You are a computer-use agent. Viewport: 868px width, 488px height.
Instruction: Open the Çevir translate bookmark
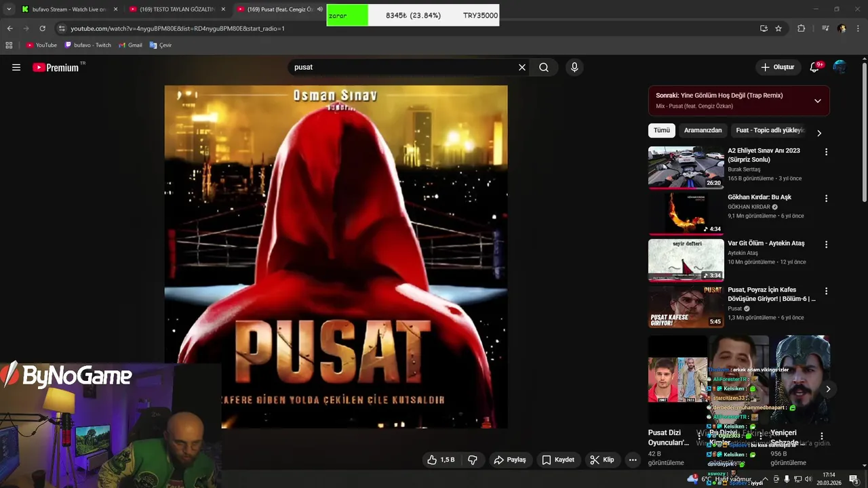pyautogui.click(x=161, y=45)
